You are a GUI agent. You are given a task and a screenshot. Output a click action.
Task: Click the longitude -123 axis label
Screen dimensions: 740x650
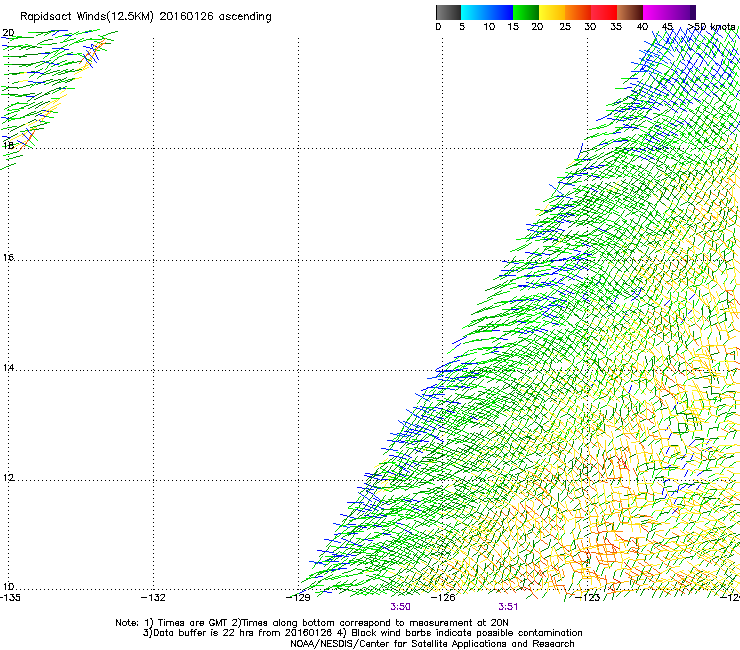click(588, 598)
